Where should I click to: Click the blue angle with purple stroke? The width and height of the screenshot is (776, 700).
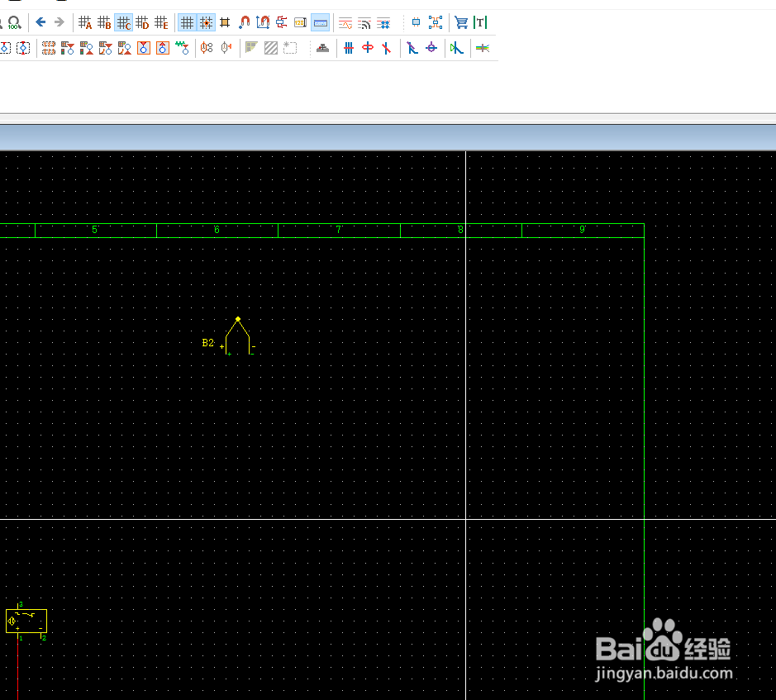(x=412, y=48)
